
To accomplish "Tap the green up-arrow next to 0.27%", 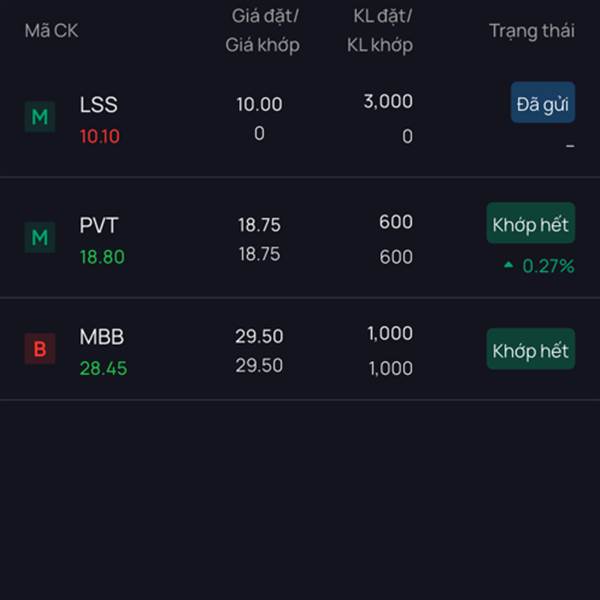I will (x=509, y=264).
